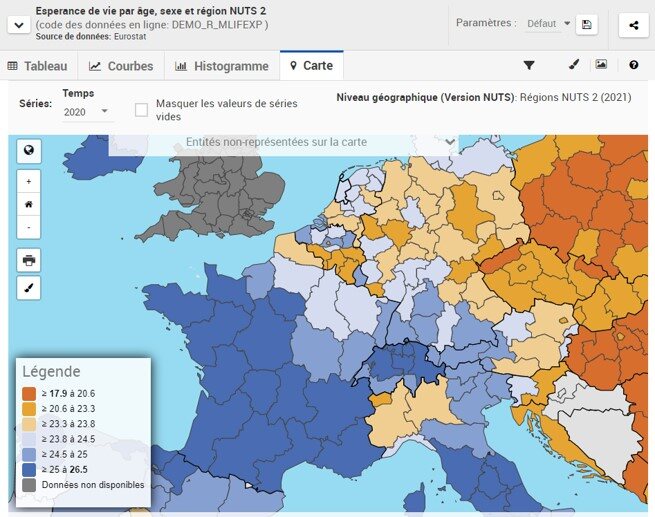Switch to the Tableau tab
The image size is (655, 517).
[38, 66]
